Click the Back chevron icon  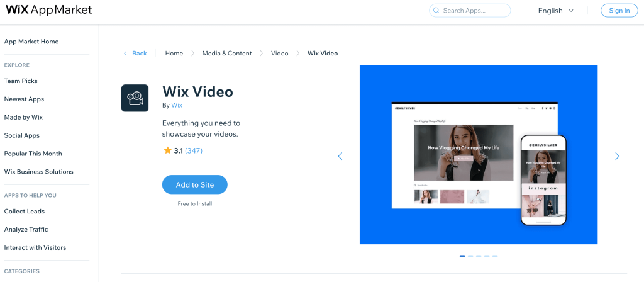point(125,54)
